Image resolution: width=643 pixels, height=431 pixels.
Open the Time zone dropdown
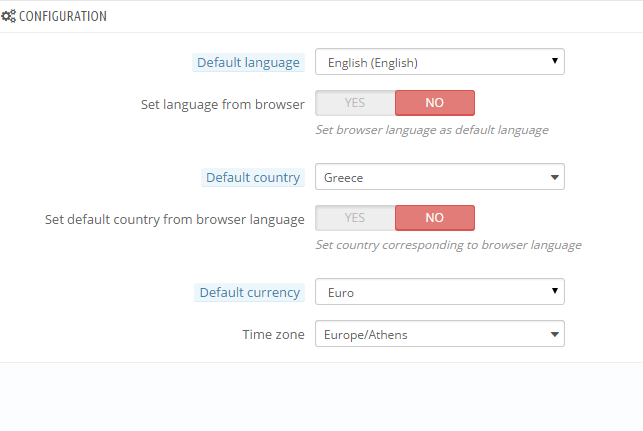pyautogui.click(x=439, y=334)
